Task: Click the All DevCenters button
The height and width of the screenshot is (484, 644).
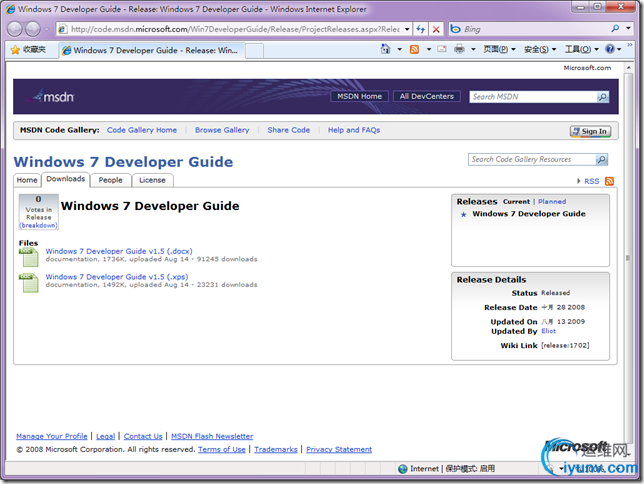Action: pyautogui.click(x=427, y=96)
